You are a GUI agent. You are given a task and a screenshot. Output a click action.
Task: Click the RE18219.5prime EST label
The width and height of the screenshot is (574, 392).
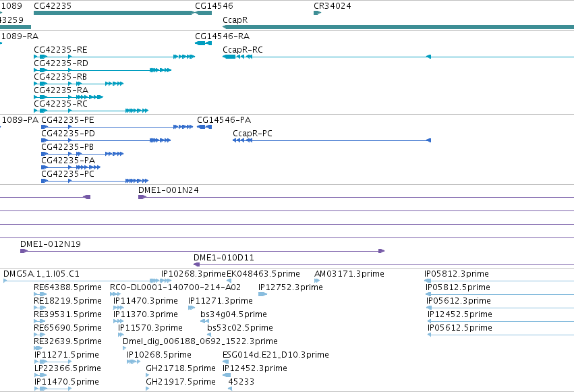click(67, 301)
